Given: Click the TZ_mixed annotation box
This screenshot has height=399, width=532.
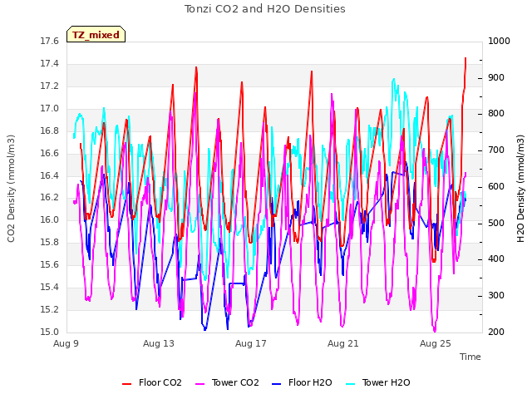Looking at the screenshot, I should click(96, 34).
